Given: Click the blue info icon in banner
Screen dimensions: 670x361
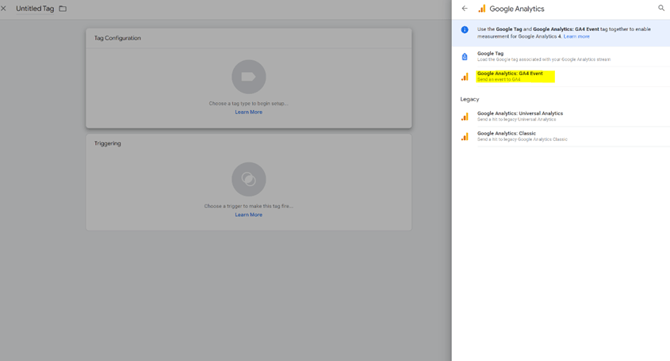Looking at the screenshot, I should (x=464, y=29).
